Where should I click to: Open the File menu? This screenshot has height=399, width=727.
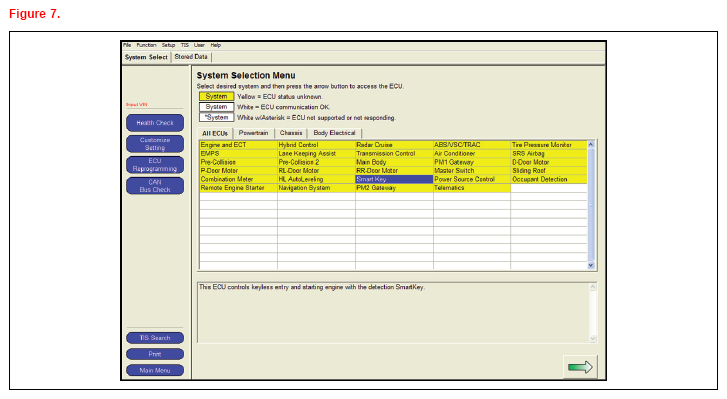(127, 45)
